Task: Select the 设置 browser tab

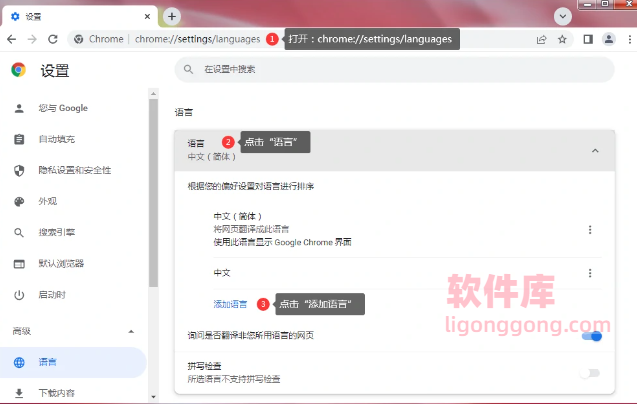Action: (x=80, y=17)
